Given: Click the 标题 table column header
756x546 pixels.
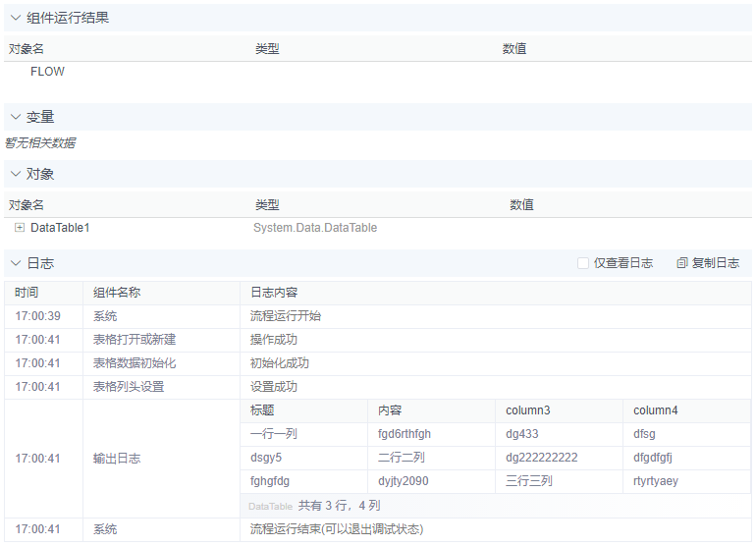Looking at the screenshot, I should tap(262, 410).
